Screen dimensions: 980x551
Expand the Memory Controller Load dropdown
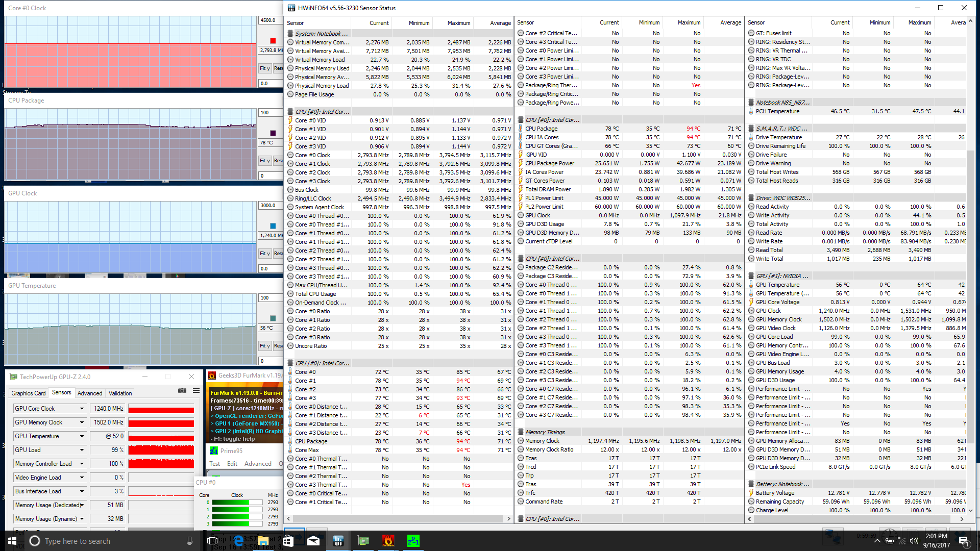point(82,464)
